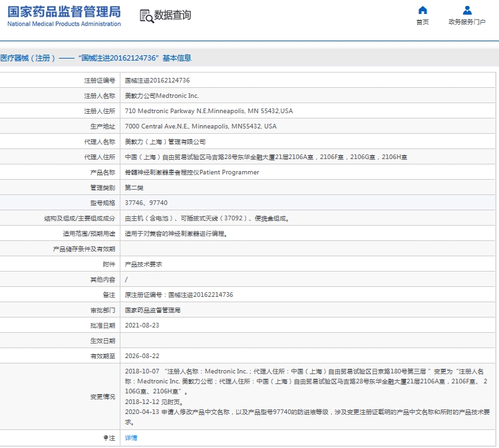Select model specification 37746、97740 value

(x=146, y=203)
